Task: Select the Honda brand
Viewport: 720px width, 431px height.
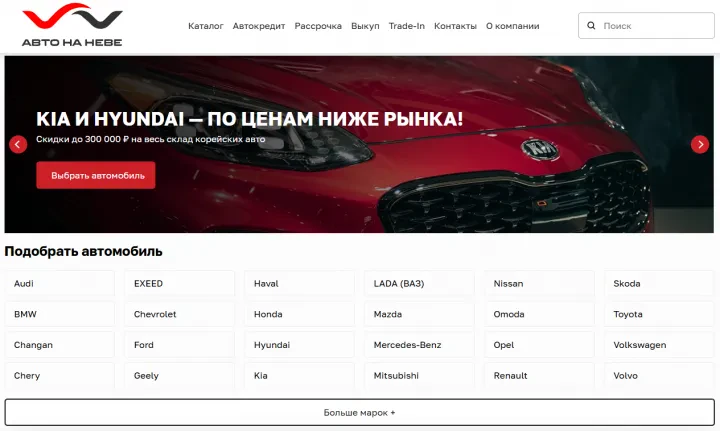Action: (x=300, y=314)
